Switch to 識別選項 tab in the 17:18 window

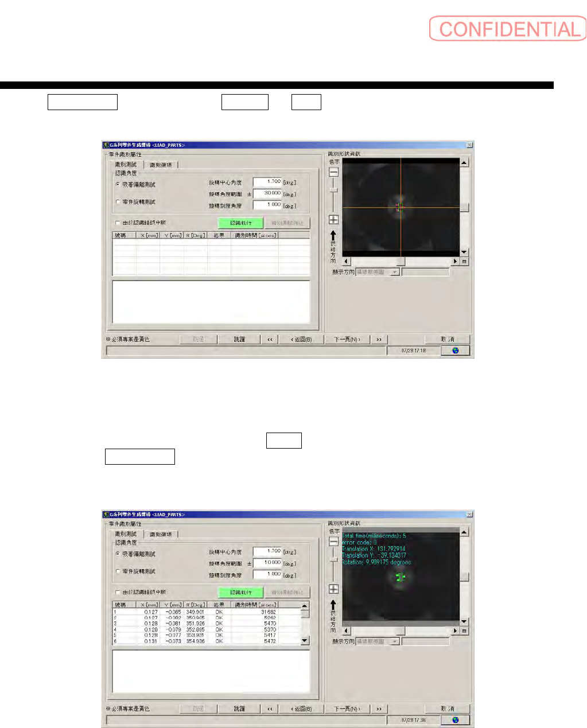[x=161, y=165]
